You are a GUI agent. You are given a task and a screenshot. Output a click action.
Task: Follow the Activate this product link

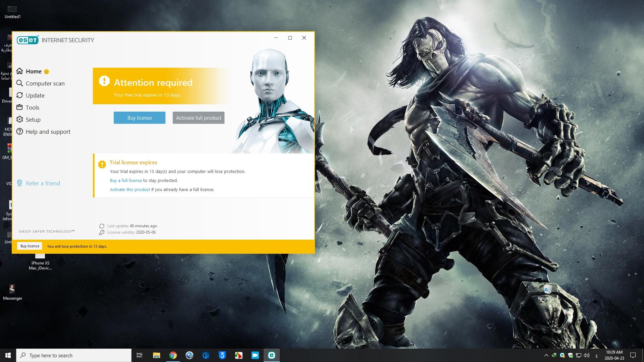pyautogui.click(x=130, y=189)
